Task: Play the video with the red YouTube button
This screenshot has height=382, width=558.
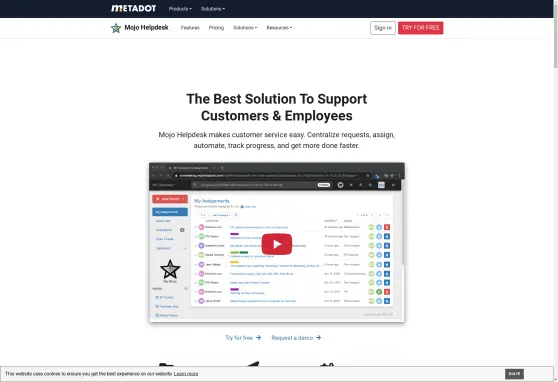Action: (x=277, y=244)
